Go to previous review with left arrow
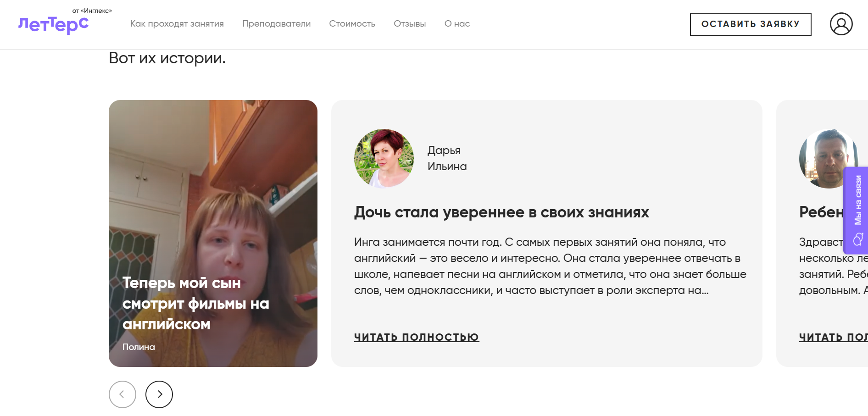 pos(122,394)
